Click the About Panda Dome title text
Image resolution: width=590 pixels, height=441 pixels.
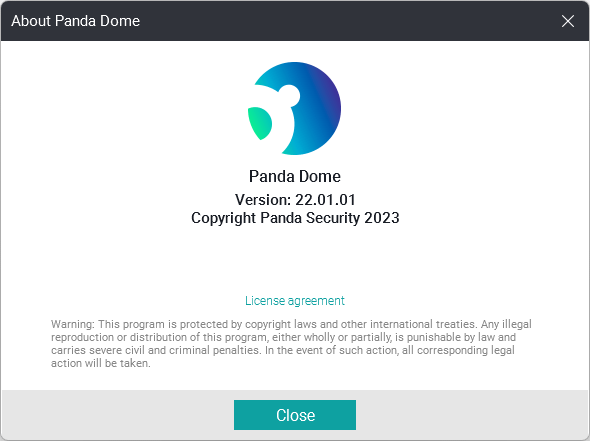(x=76, y=21)
